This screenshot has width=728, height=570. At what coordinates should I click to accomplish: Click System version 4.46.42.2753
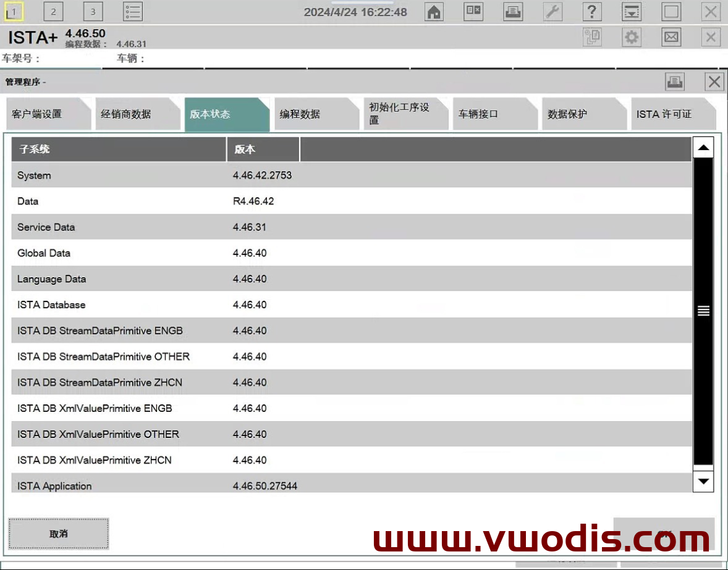[262, 175]
